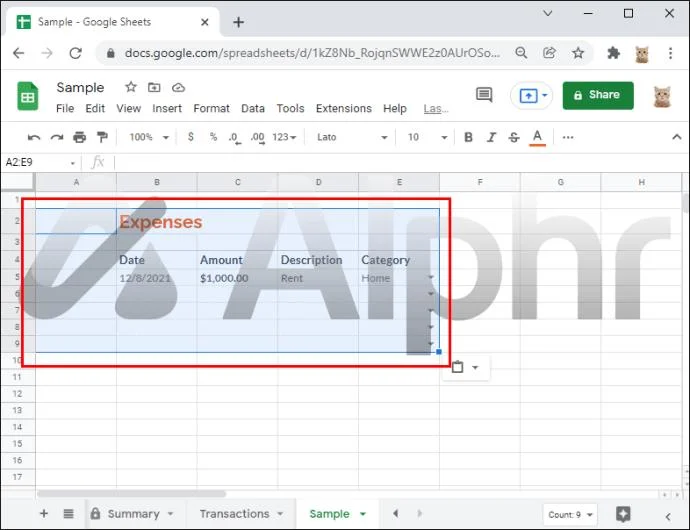Click the Print icon
The image size is (690, 530).
80,137
